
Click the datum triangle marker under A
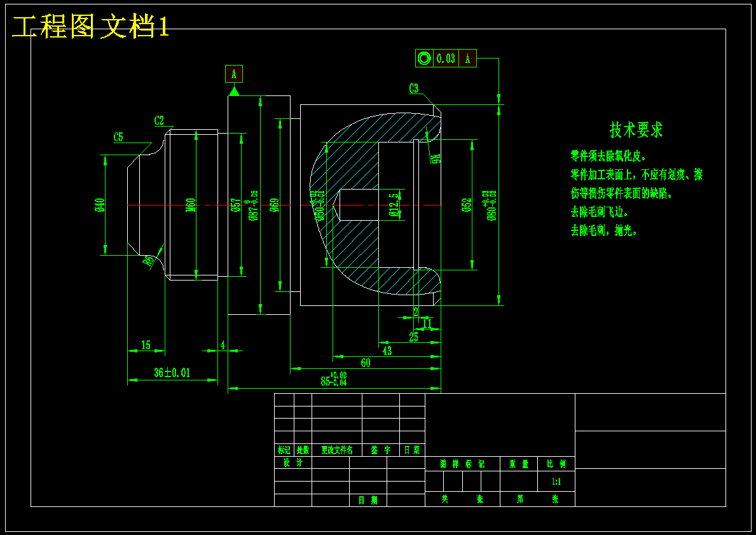[x=234, y=91]
